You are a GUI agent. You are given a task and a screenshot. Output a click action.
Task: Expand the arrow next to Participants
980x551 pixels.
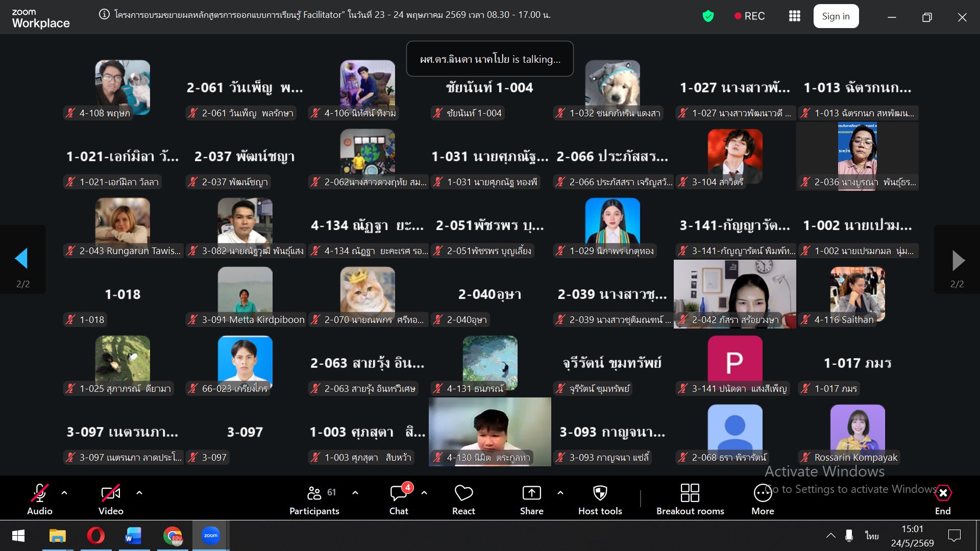[355, 493]
